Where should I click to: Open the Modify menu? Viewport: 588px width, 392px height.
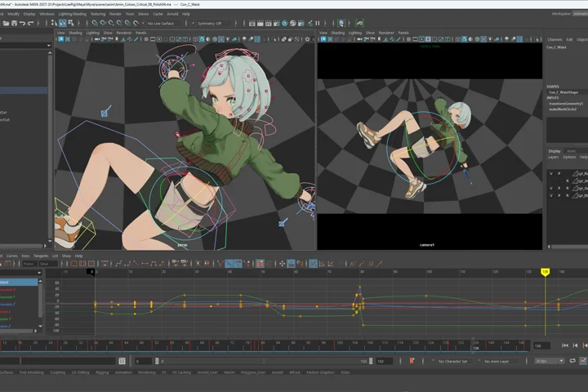13,14
